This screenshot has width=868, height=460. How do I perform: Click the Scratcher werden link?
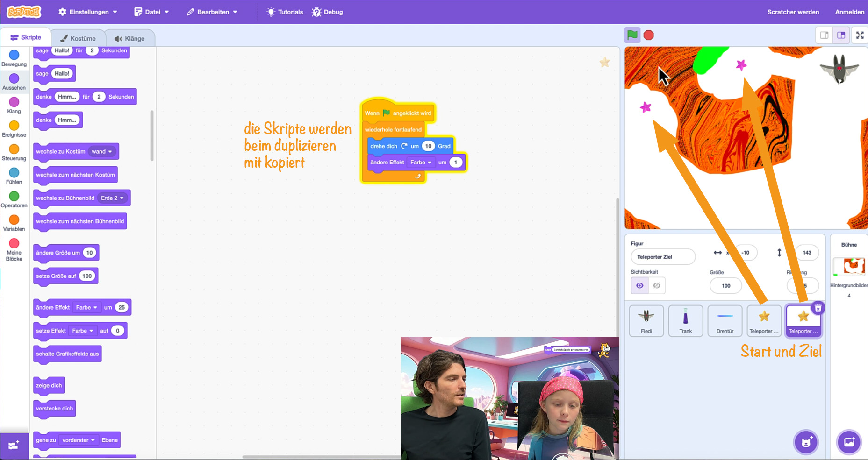click(793, 12)
